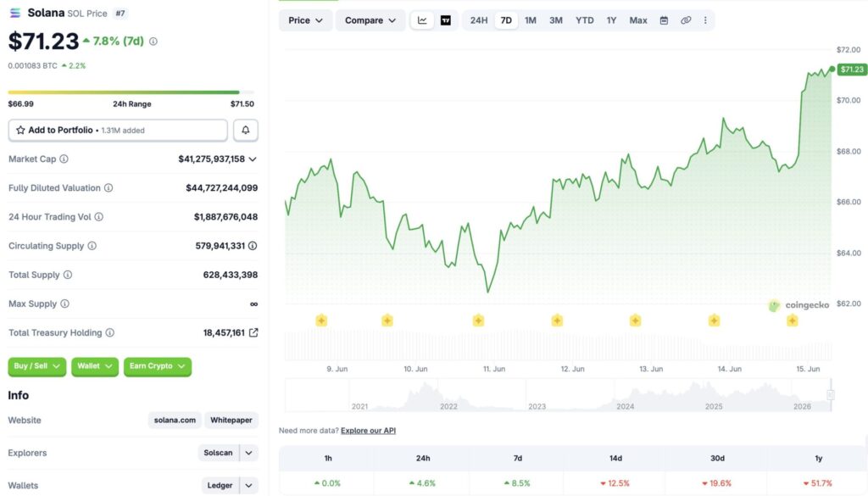This screenshot has width=868, height=496.
Task: Select YTD time range tab
Action: pos(585,20)
